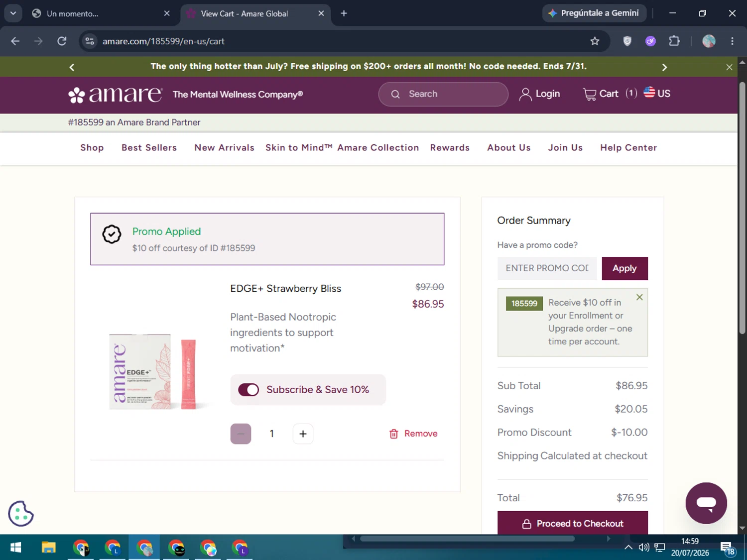The width and height of the screenshot is (747, 560).
Task: Reload the current page
Action: (x=62, y=41)
